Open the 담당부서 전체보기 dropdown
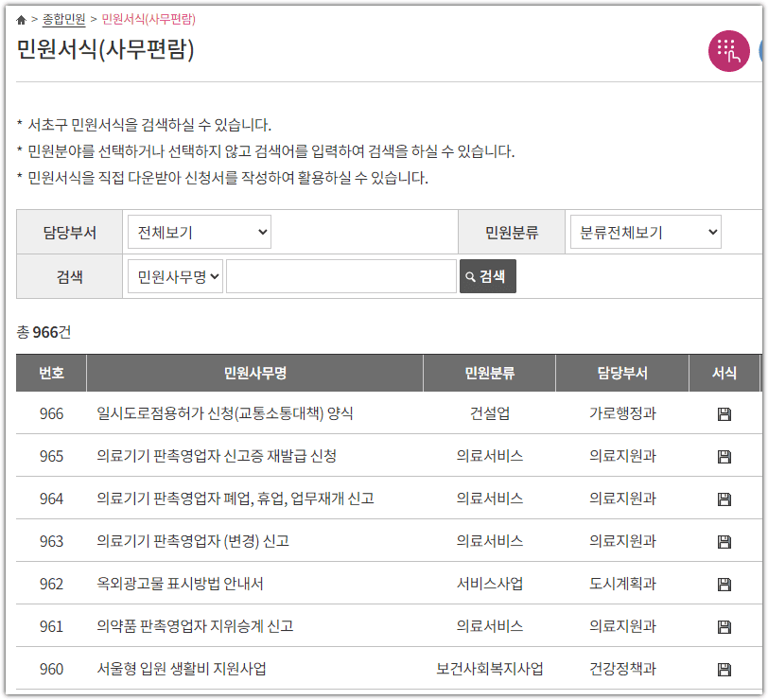The width and height of the screenshot is (768, 700). pyautogui.click(x=199, y=231)
